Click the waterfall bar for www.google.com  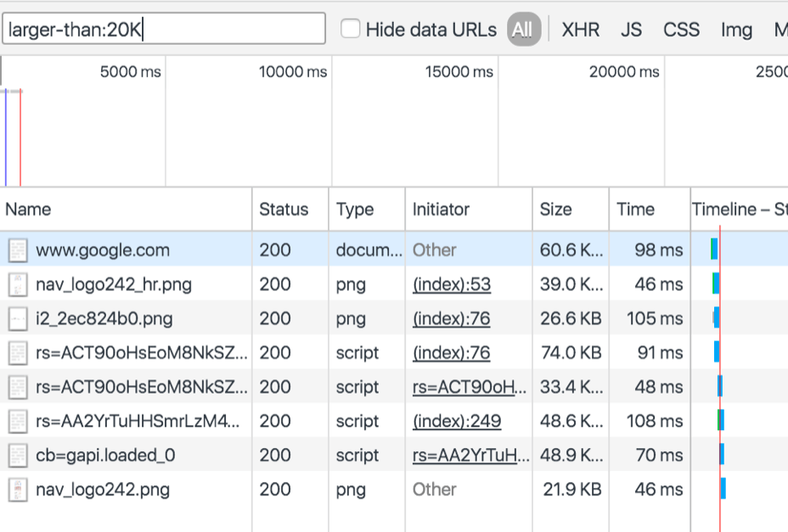(x=714, y=249)
